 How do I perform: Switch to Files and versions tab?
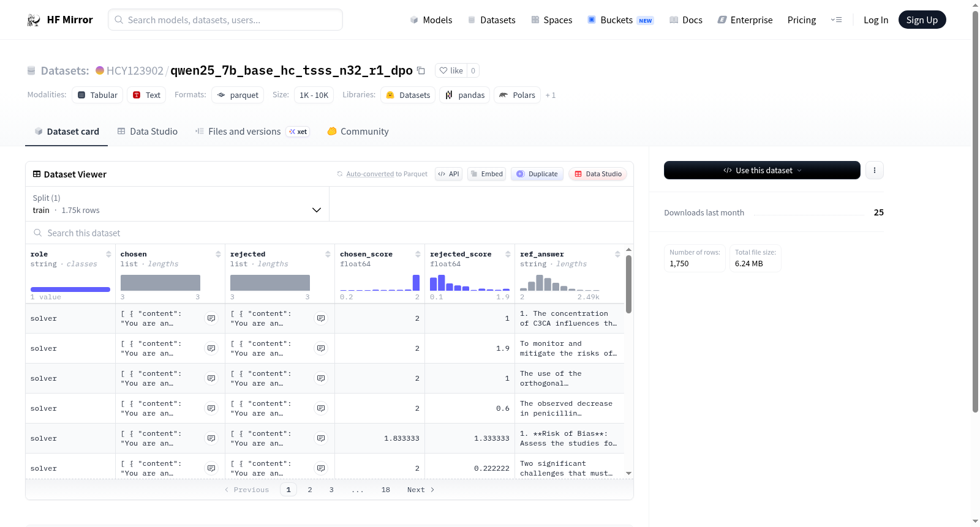[x=252, y=132]
